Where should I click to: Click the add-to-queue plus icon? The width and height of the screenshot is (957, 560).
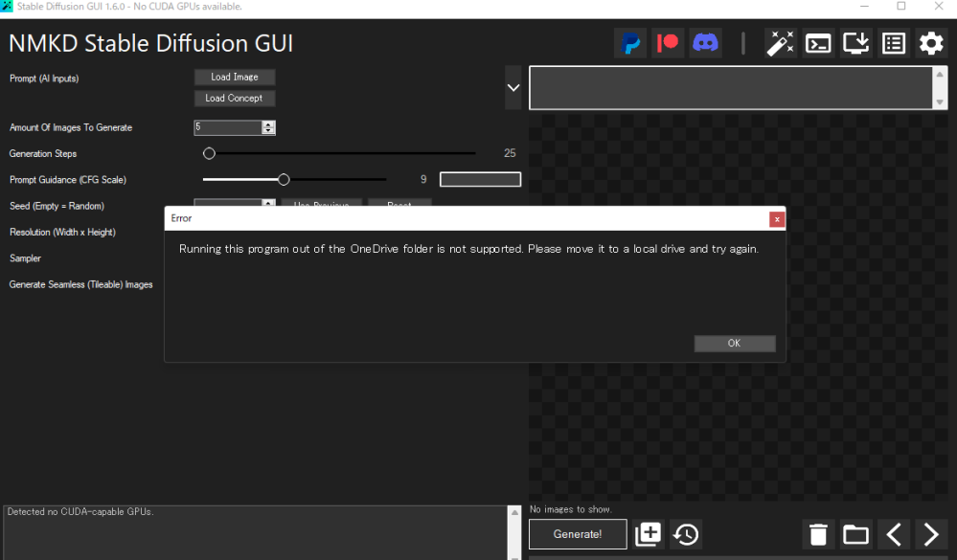click(x=649, y=534)
